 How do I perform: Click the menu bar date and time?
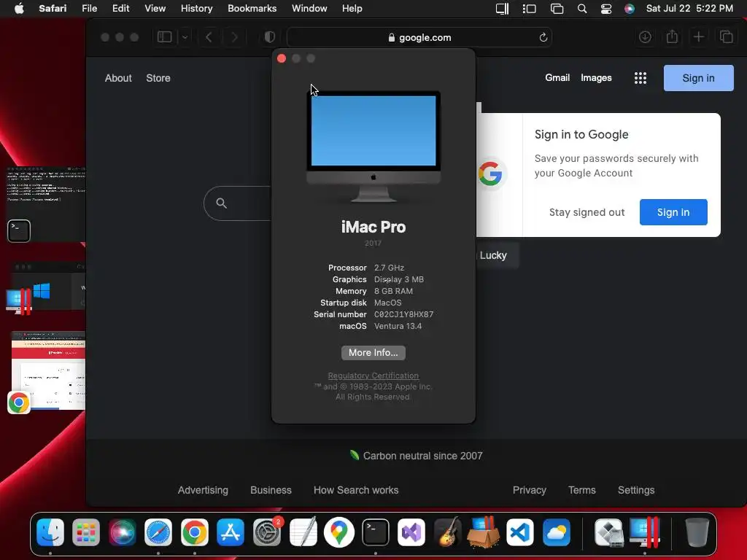coord(689,9)
